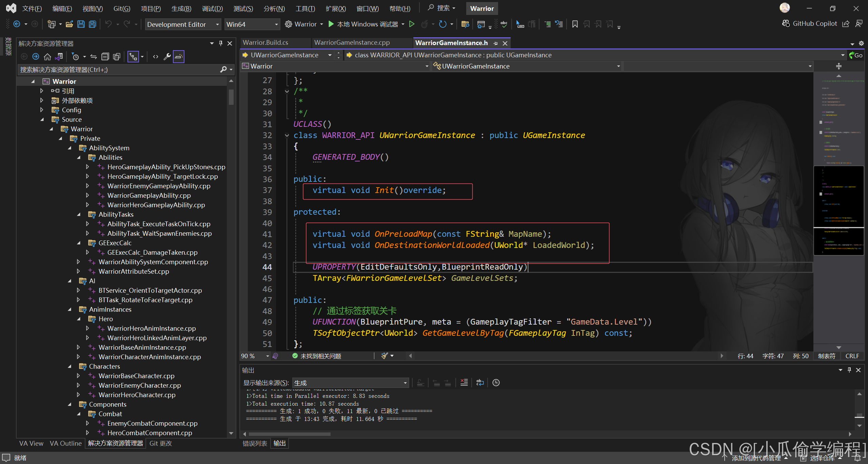Open the 生成(B) build menu
Image resolution: width=868 pixels, height=464 pixels.
(181, 8)
